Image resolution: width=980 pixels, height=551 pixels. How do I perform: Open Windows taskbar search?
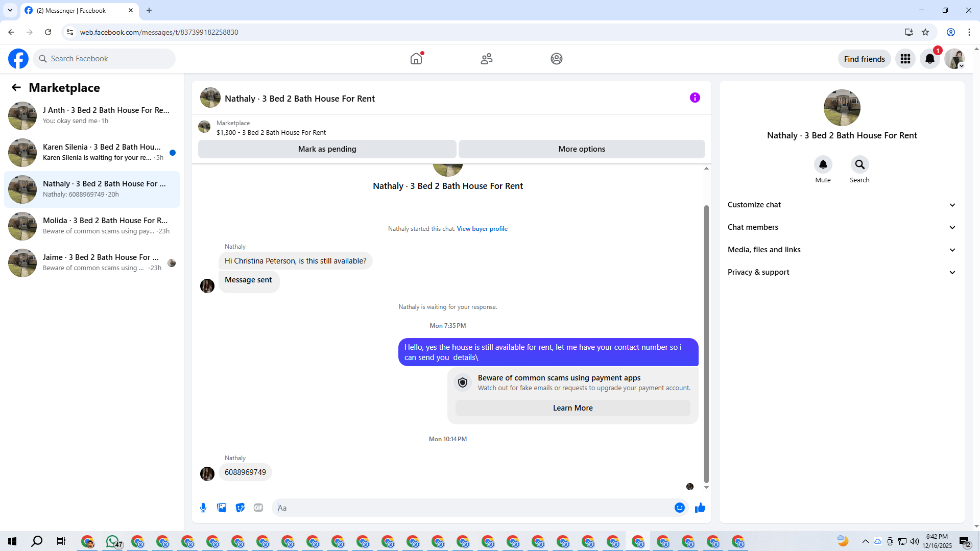click(x=37, y=541)
